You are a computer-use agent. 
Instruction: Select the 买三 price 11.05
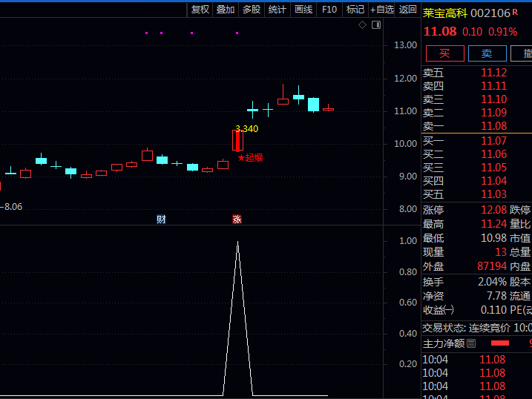pos(493,168)
